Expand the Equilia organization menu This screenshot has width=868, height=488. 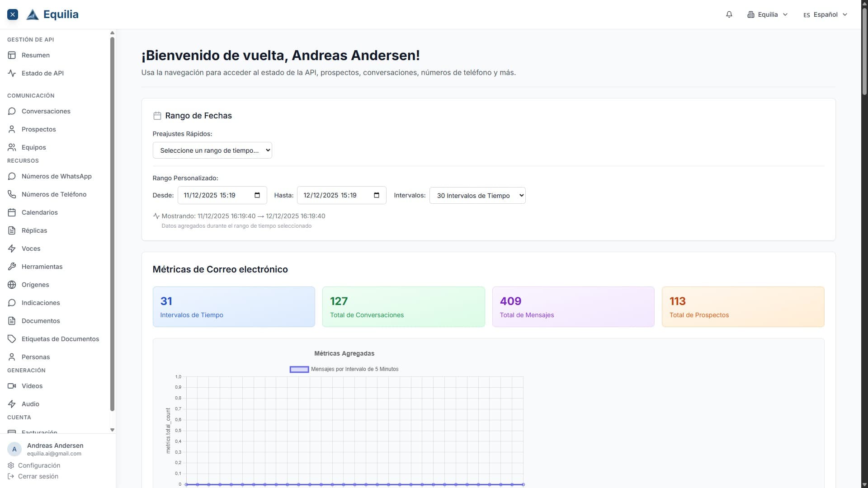767,14
